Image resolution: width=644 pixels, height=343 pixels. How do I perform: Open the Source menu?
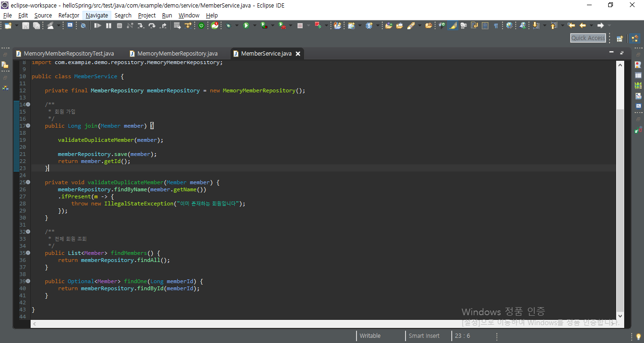pyautogui.click(x=43, y=15)
